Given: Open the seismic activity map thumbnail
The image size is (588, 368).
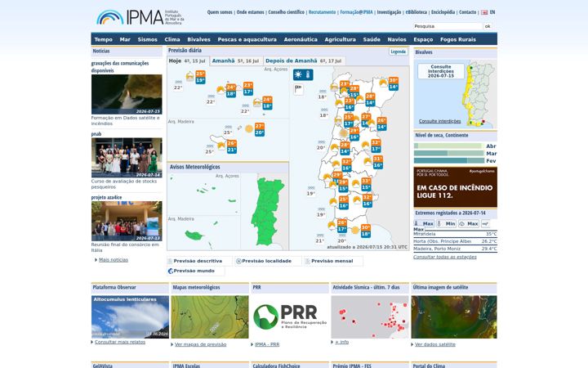Looking at the screenshot, I should click(x=370, y=317).
